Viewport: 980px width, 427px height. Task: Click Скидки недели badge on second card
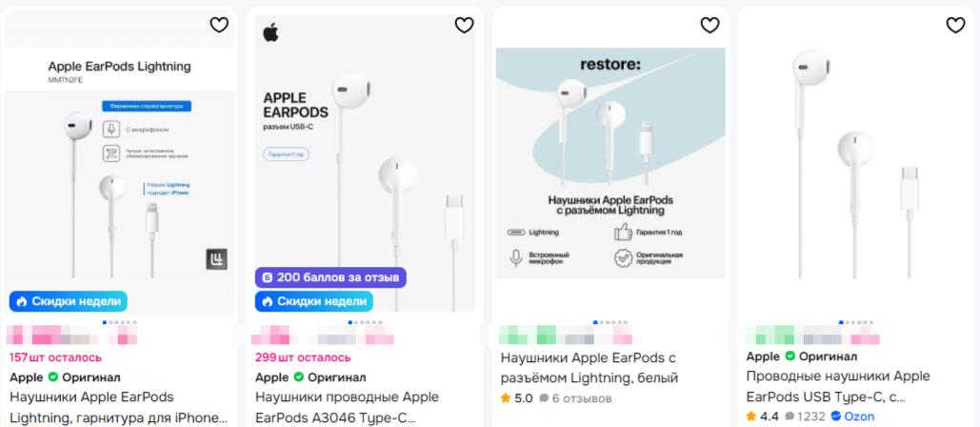coord(313,301)
